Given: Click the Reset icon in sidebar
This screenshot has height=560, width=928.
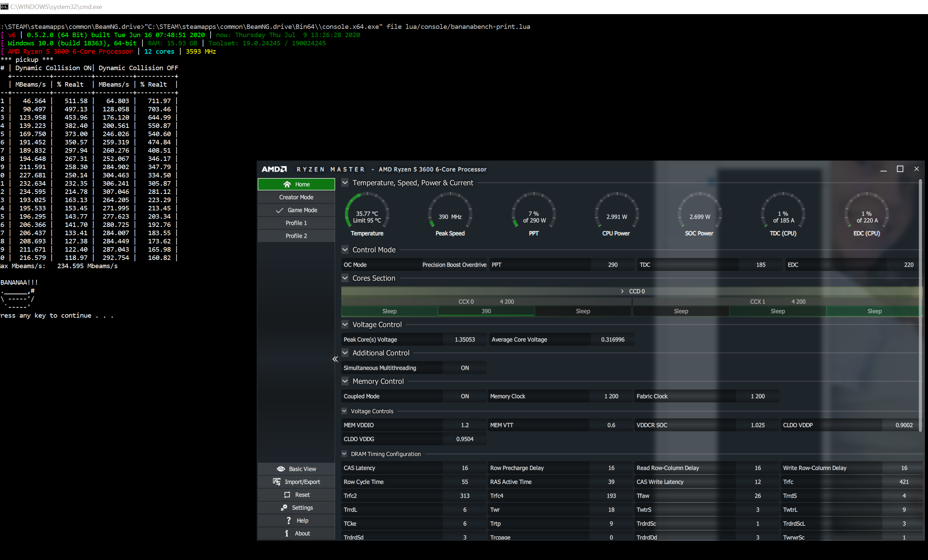Looking at the screenshot, I should click(x=287, y=495).
